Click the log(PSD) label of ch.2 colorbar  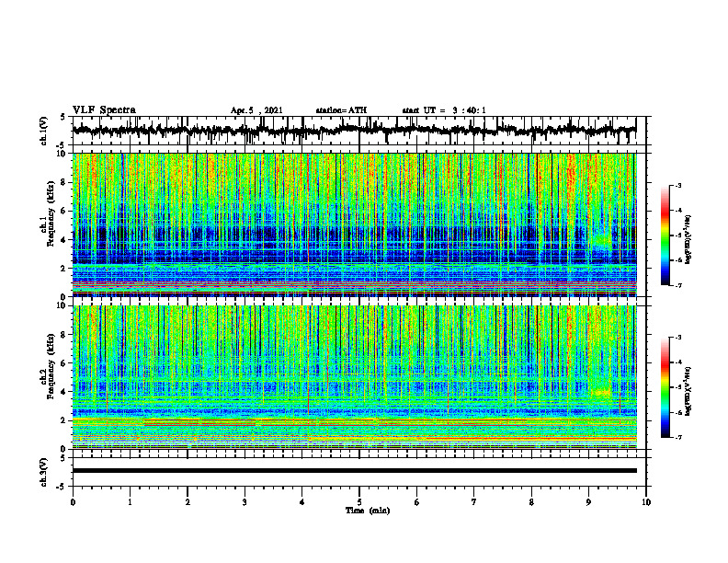[x=688, y=391]
